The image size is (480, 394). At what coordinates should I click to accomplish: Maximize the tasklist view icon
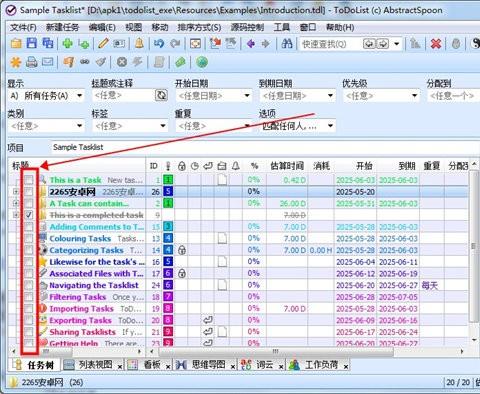[x=195, y=43]
